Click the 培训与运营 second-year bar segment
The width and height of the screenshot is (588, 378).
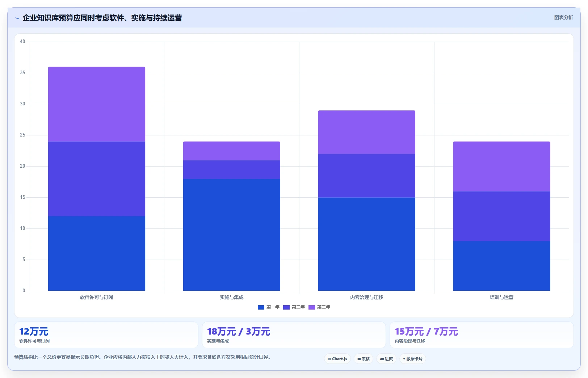(501, 216)
